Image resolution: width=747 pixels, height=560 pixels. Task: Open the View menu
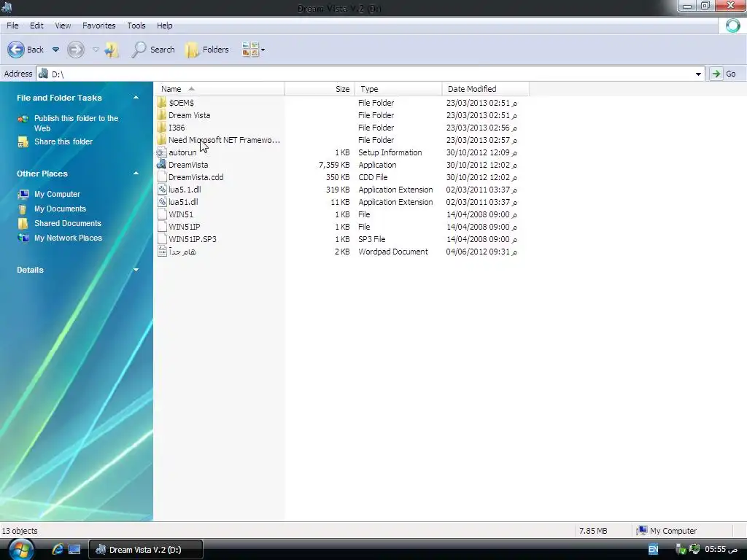[63, 26]
